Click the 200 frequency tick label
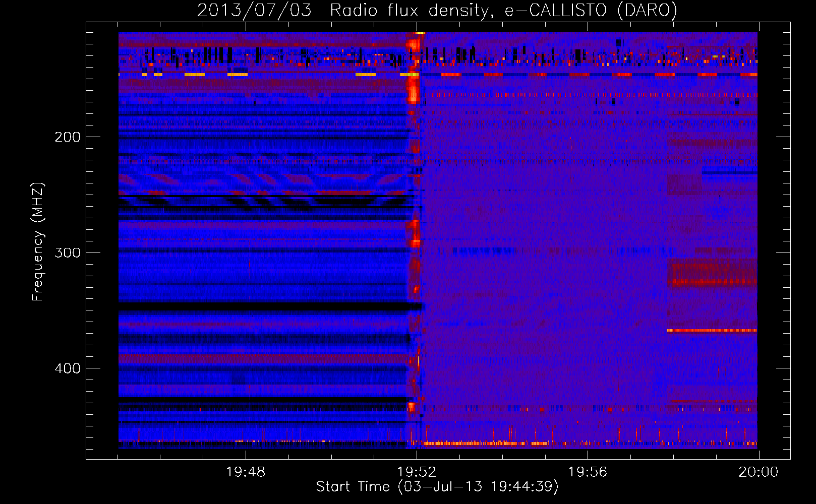 click(68, 137)
